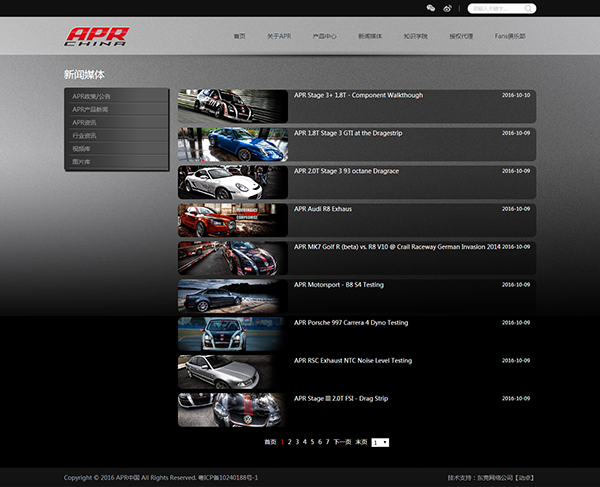Go to the Fans俱乐部 nav item
The width and height of the screenshot is (600, 487).
tap(510, 36)
